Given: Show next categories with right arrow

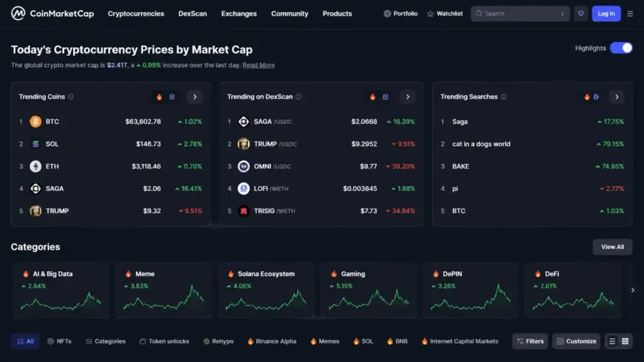Looking at the screenshot, I should [633, 290].
